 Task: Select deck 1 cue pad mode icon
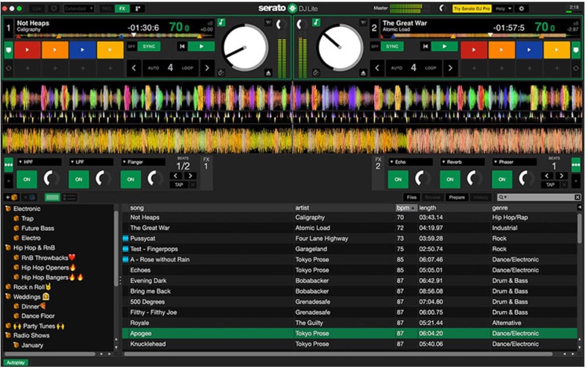pos(9,50)
